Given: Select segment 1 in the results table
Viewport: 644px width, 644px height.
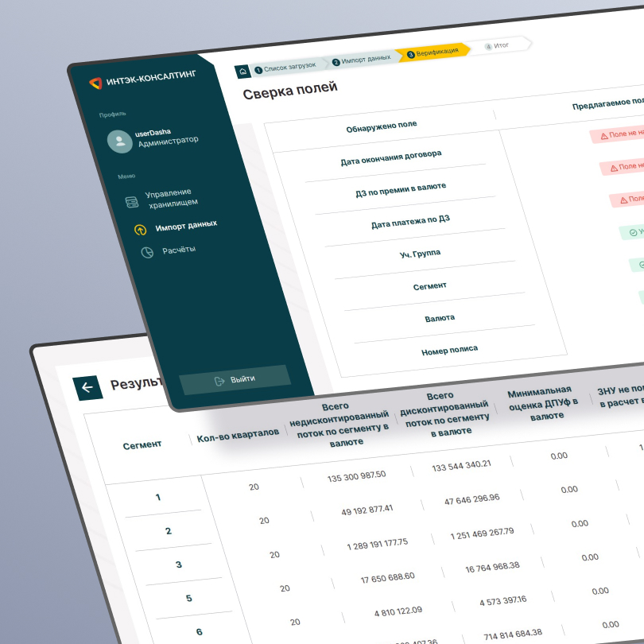Looking at the screenshot, I should tap(158, 498).
